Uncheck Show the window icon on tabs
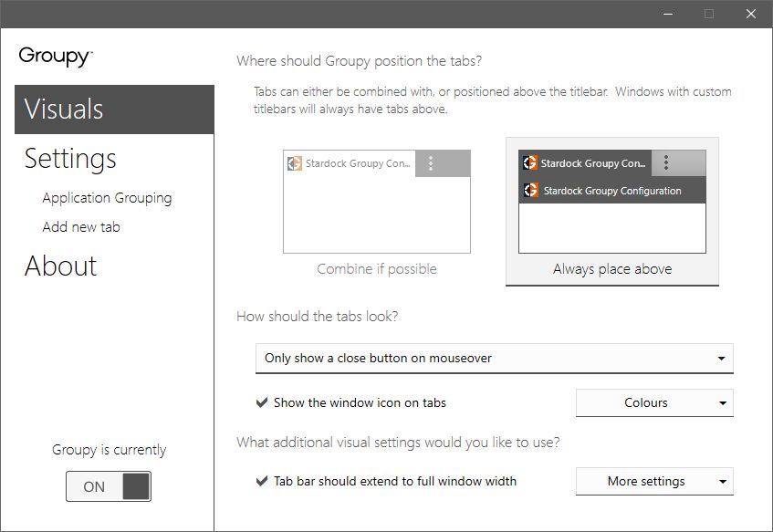The height and width of the screenshot is (532, 773). (x=262, y=402)
